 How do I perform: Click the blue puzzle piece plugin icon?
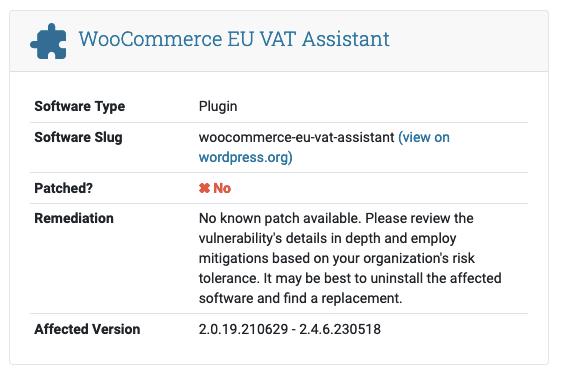(x=48, y=41)
